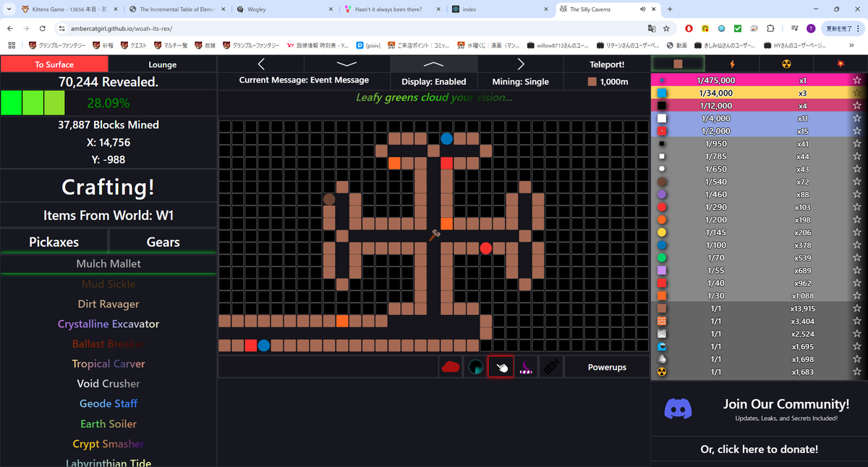Open the brown block panel tab

(x=678, y=64)
